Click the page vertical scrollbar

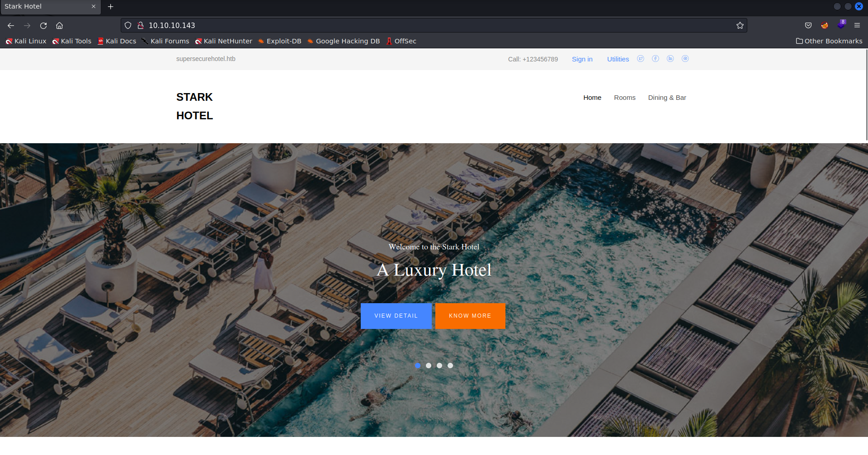point(866,95)
